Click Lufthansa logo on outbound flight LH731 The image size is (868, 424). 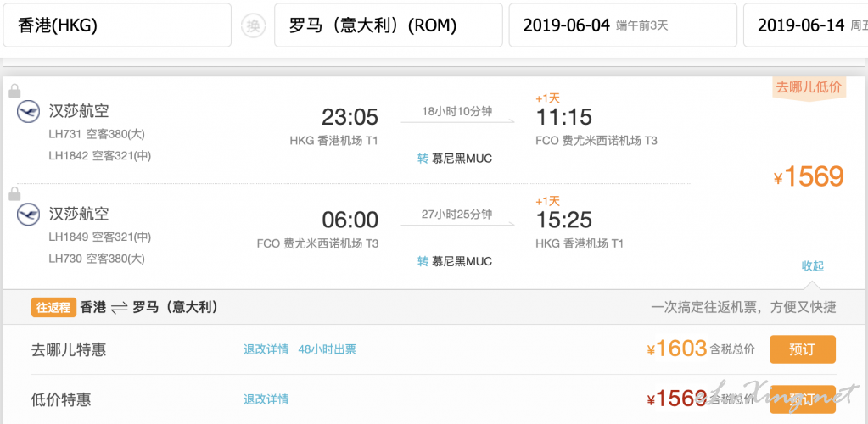(x=28, y=112)
